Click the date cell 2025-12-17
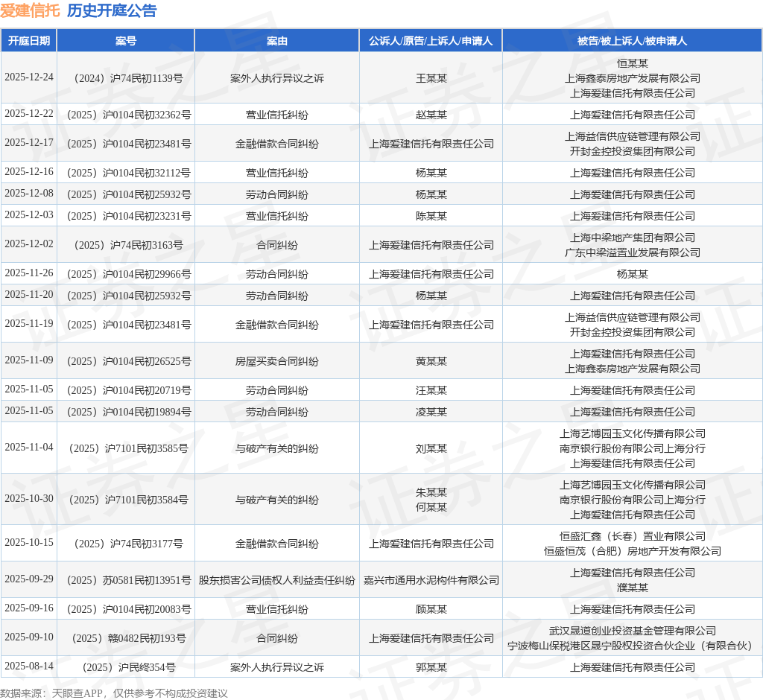The image size is (763, 700). [29, 143]
